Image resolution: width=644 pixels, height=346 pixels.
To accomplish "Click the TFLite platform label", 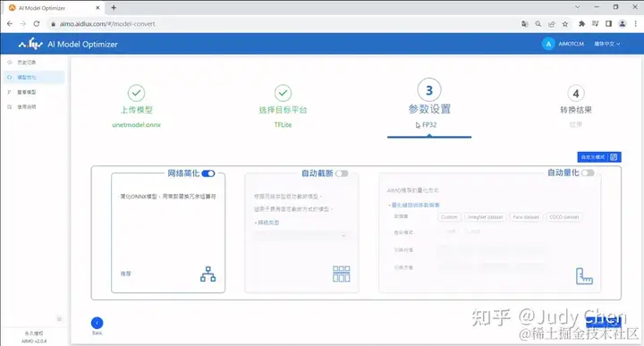I will pyautogui.click(x=283, y=125).
